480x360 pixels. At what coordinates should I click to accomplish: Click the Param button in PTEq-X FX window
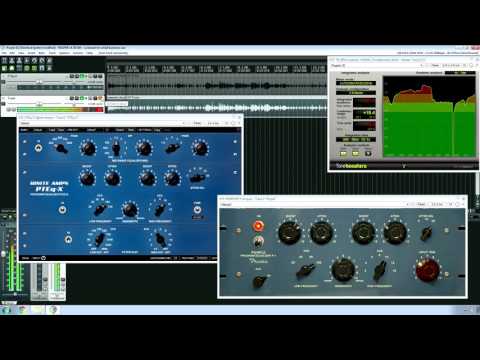[197, 123]
